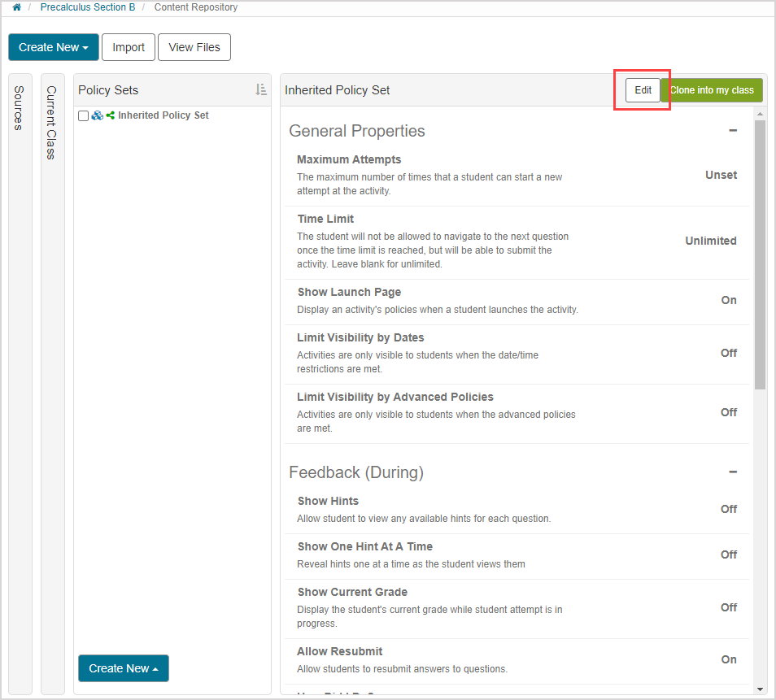776x700 pixels.
Task: Click the View Files button
Action: (194, 47)
